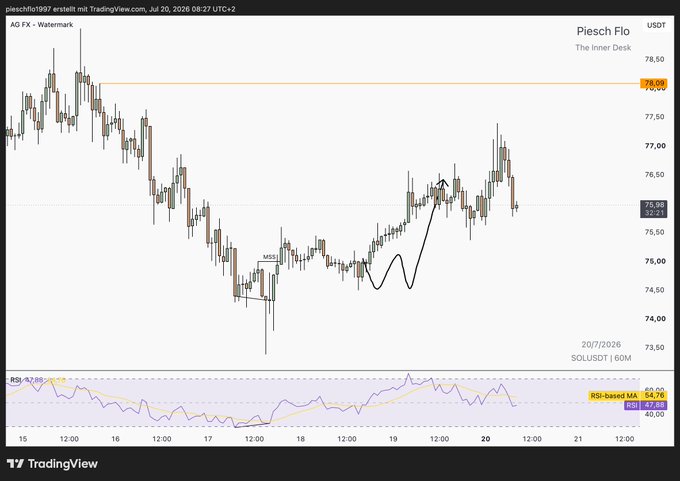Open the USDT currency selector
680x481 pixels.
(x=656, y=25)
